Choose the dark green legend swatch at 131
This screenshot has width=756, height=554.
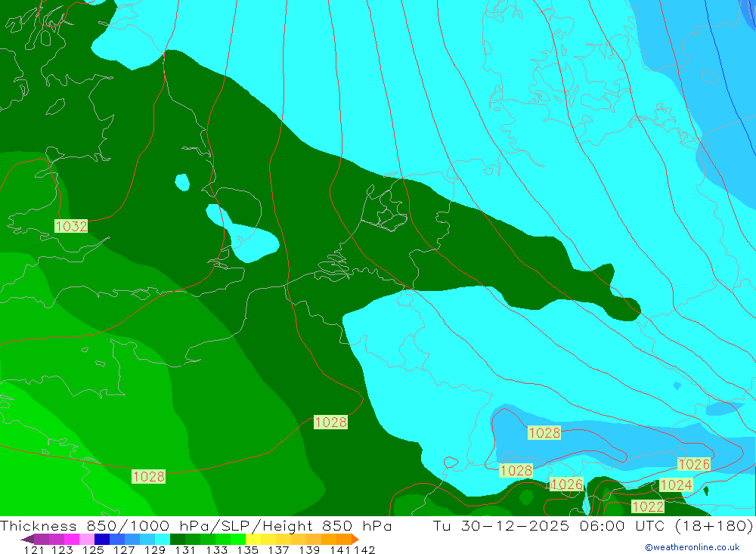click(178, 539)
